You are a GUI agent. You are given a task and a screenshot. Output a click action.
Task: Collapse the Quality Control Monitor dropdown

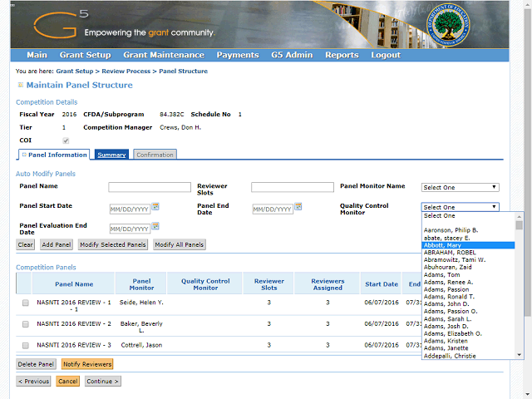pos(460,207)
